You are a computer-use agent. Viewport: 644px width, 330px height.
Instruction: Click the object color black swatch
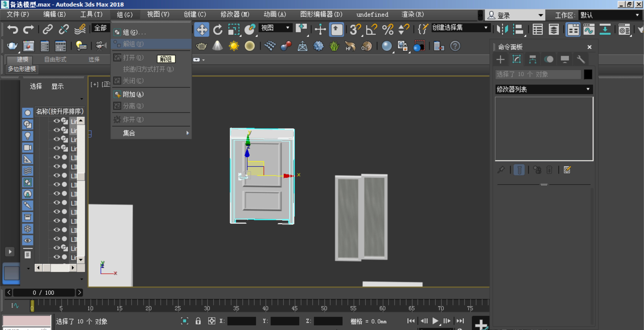588,74
